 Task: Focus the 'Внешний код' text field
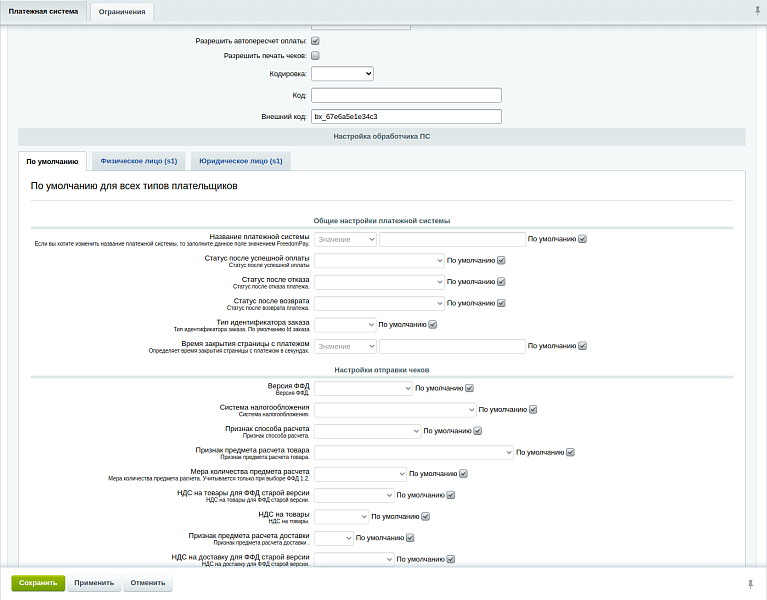coord(406,116)
